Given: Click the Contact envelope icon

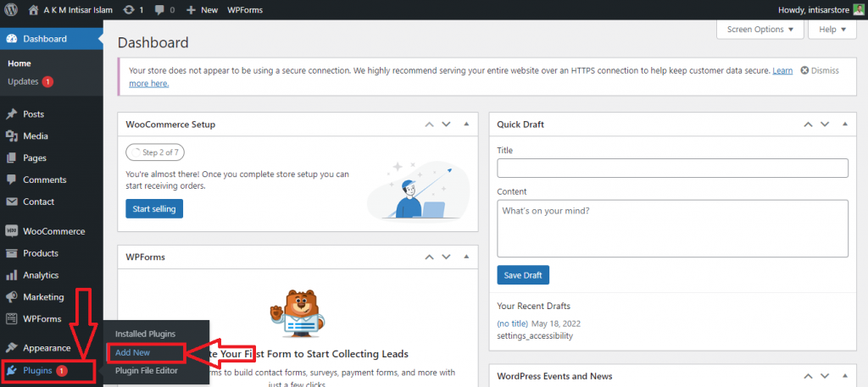Looking at the screenshot, I should (12, 202).
